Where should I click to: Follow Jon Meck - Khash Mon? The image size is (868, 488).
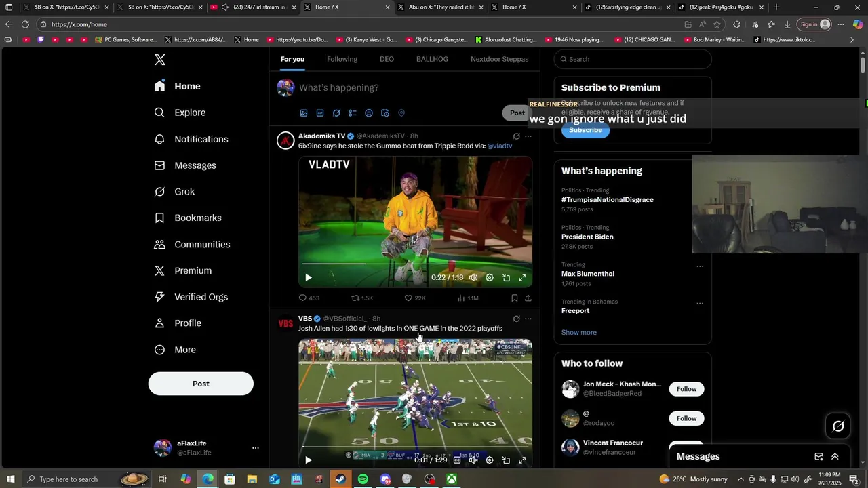point(686,389)
